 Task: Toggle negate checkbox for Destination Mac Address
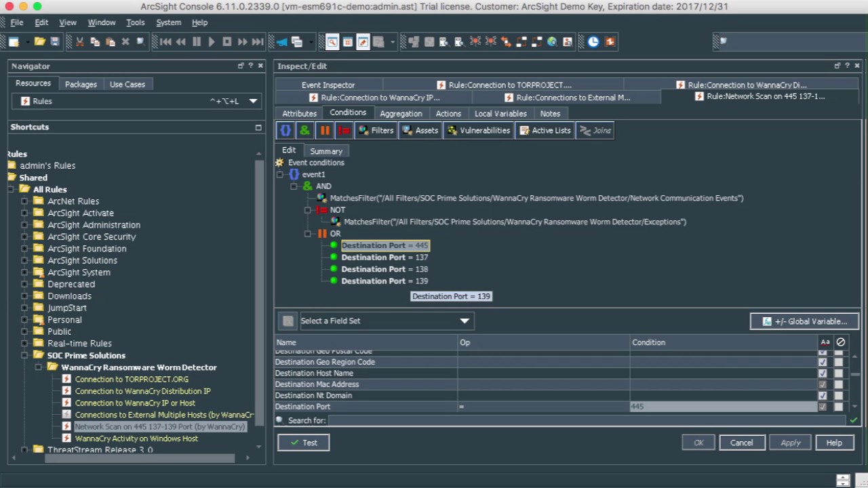[x=839, y=384]
